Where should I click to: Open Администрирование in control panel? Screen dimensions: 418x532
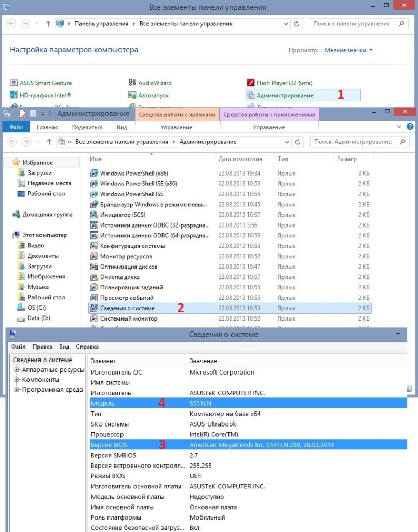[303, 96]
